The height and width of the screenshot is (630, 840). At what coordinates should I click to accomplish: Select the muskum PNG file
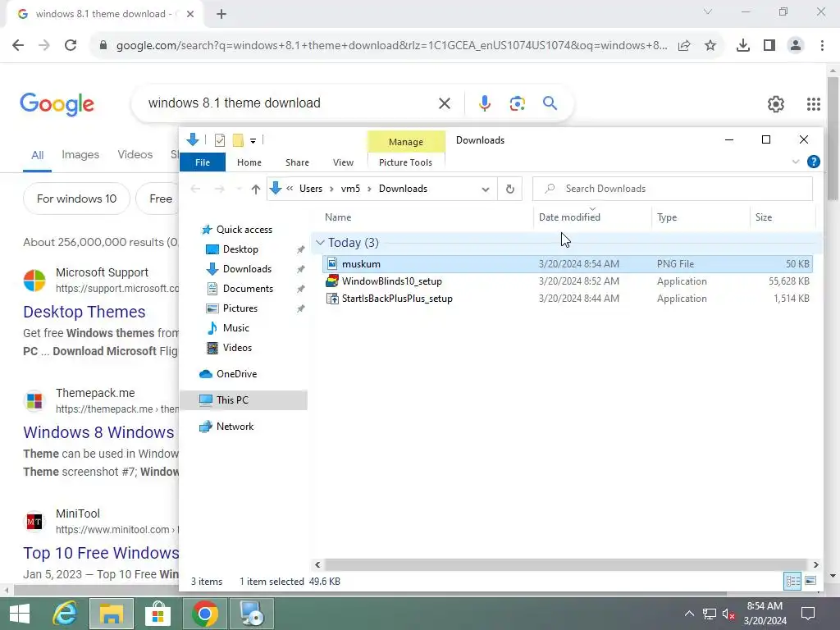click(568, 263)
